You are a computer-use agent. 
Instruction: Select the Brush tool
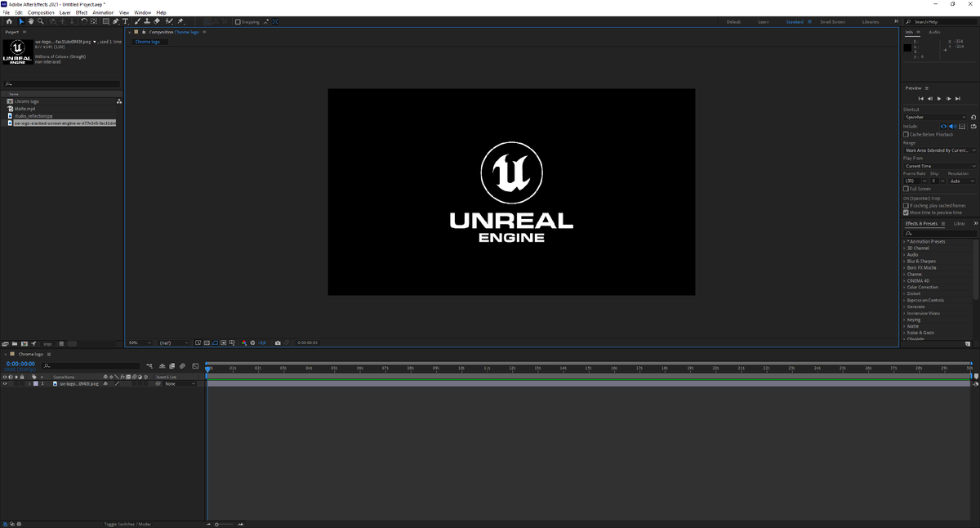137,21
